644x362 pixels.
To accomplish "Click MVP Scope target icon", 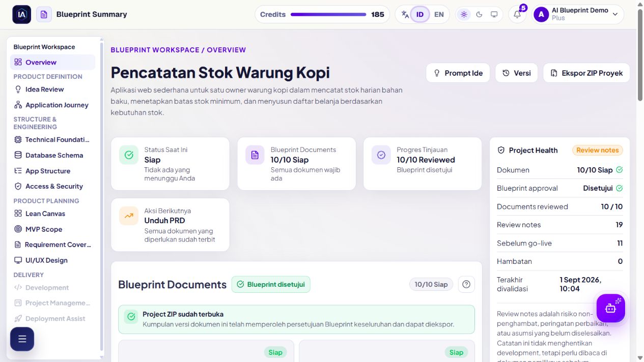I will (x=18, y=229).
